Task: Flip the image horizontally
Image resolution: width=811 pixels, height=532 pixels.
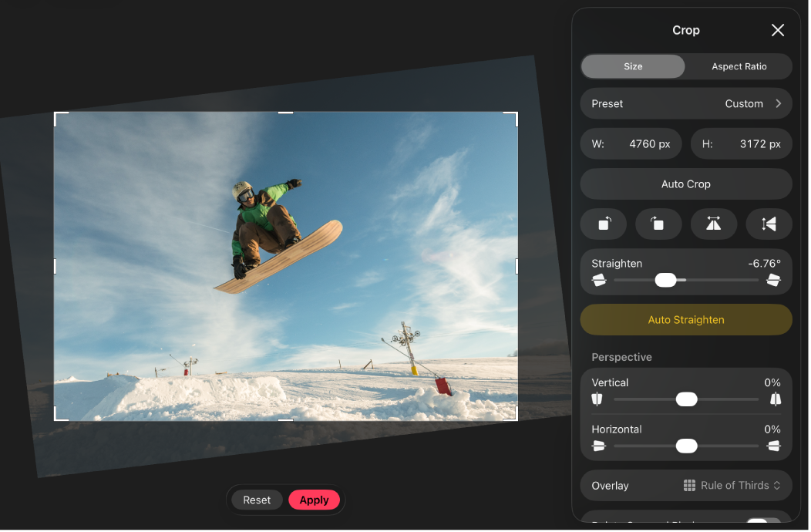Action: (x=714, y=224)
